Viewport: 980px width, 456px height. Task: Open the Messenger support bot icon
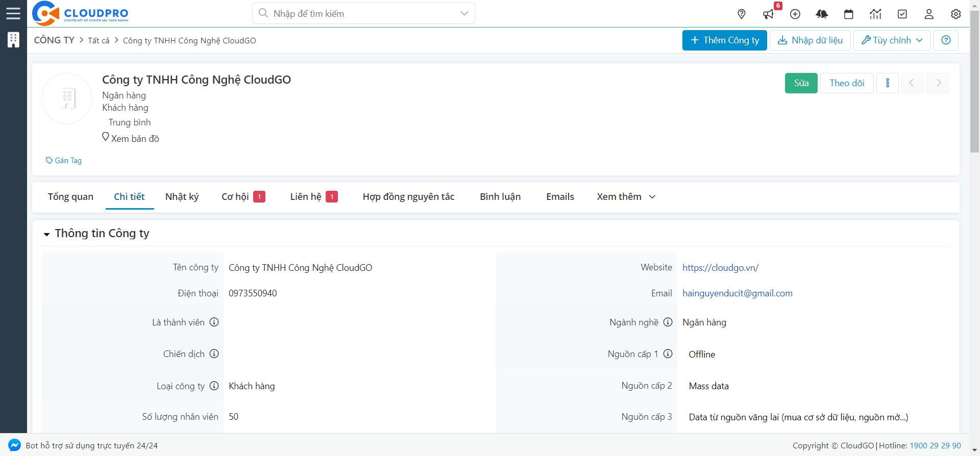[15, 445]
